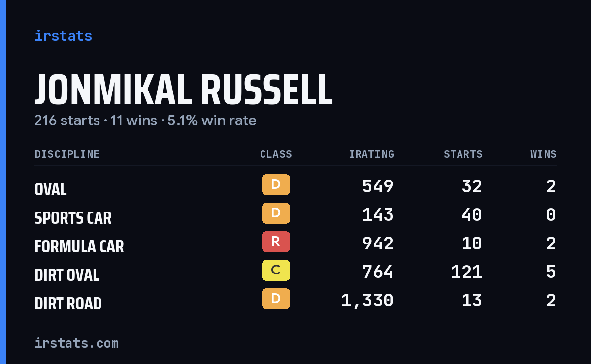Screen dimensions: 591x364
Task: Select the red Formula Car R badge
Action: (x=276, y=242)
